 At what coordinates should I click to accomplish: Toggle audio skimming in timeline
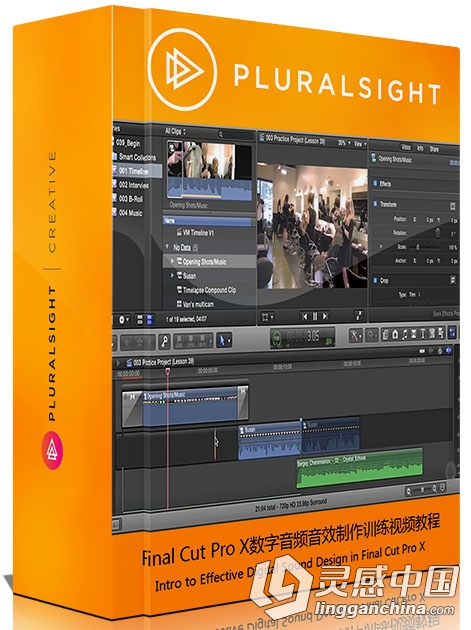[x=430, y=351]
